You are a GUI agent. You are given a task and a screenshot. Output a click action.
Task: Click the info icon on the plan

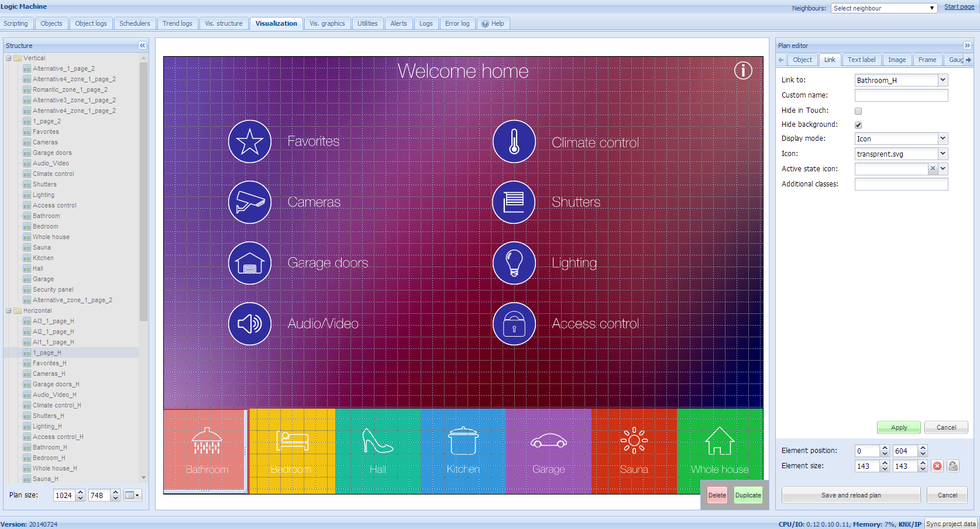(x=743, y=71)
